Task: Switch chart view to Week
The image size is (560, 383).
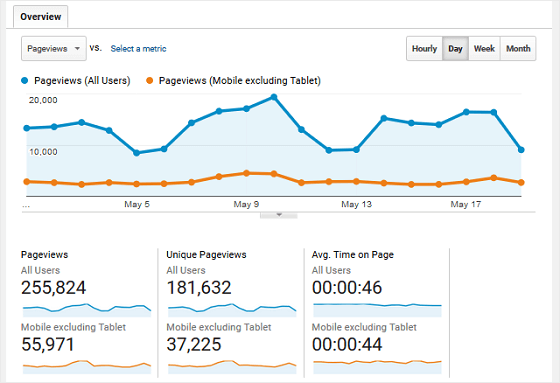Action: click(x=484, y=48)
